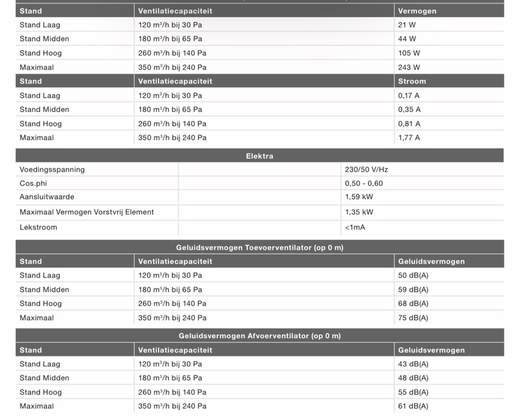Select the '1,59 kW' value
Image resolution: width=520 pixels, height=420 pixels.
click(359, 197)
